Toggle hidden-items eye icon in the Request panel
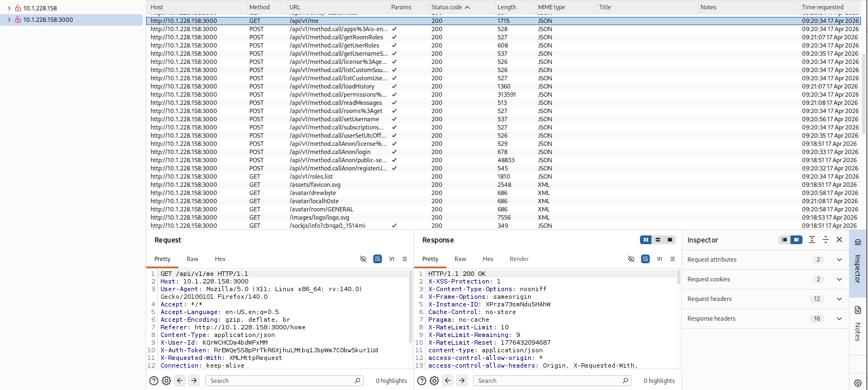Viewport: 868px width, 390px height. (x=363, y=259)
